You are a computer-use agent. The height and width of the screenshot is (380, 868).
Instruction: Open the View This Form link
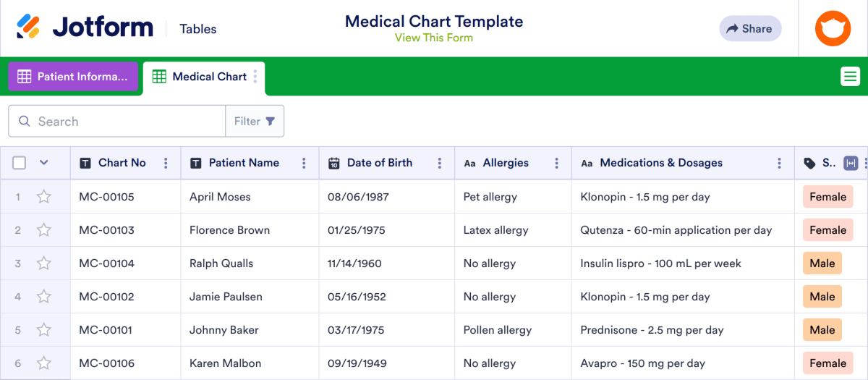click(x=434, y=38)
